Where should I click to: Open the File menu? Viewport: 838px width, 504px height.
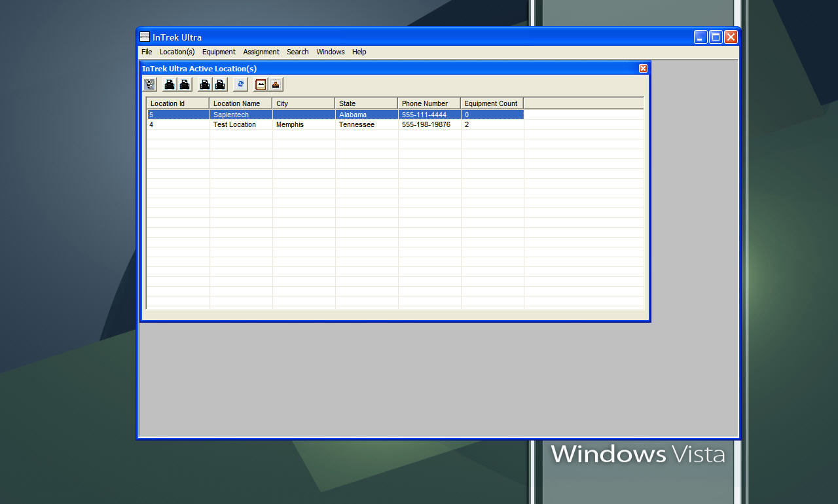click(x=147, y=52)
